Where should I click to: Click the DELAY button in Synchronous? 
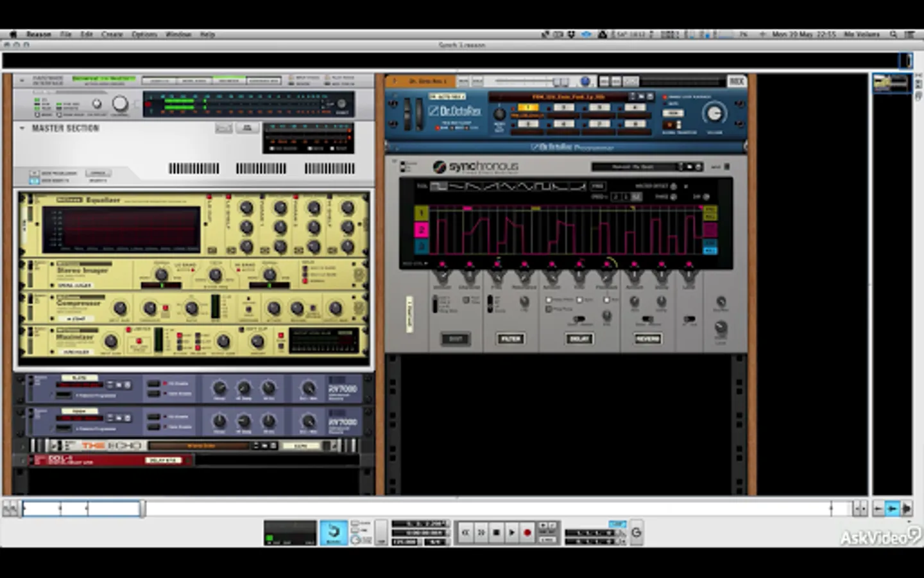point(579,338)
